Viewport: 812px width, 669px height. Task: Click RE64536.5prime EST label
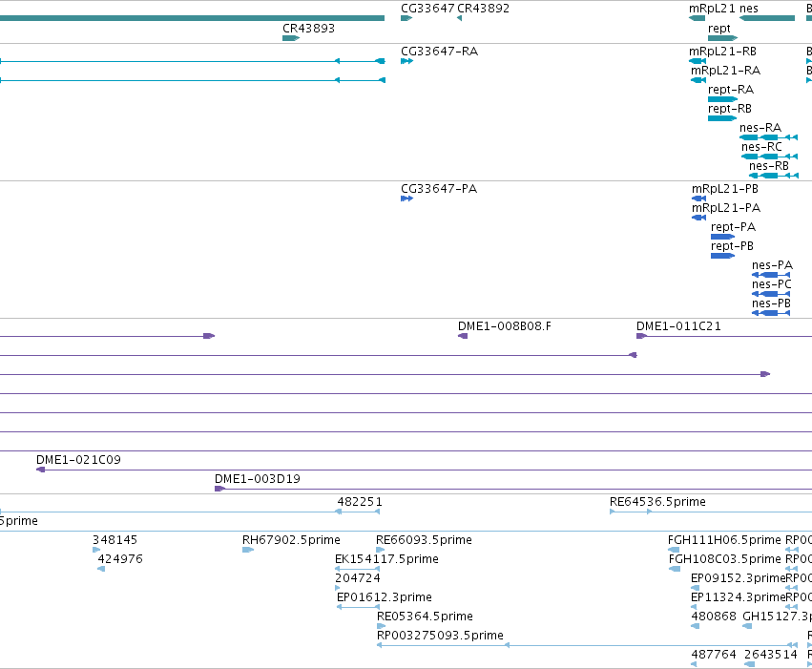point(657,502)
